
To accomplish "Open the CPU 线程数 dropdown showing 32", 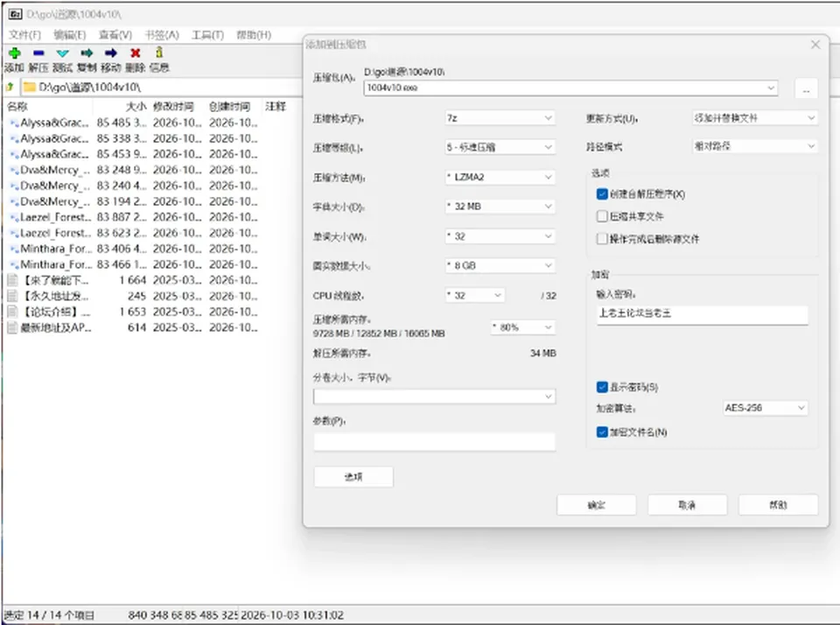I will (474, 295).
